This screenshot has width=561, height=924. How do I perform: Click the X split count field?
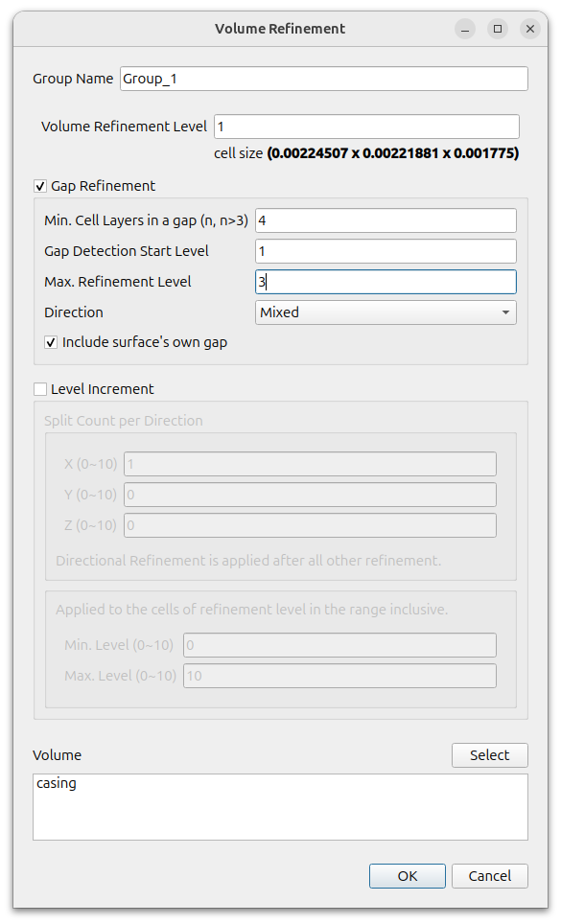(x=310, y=464)
